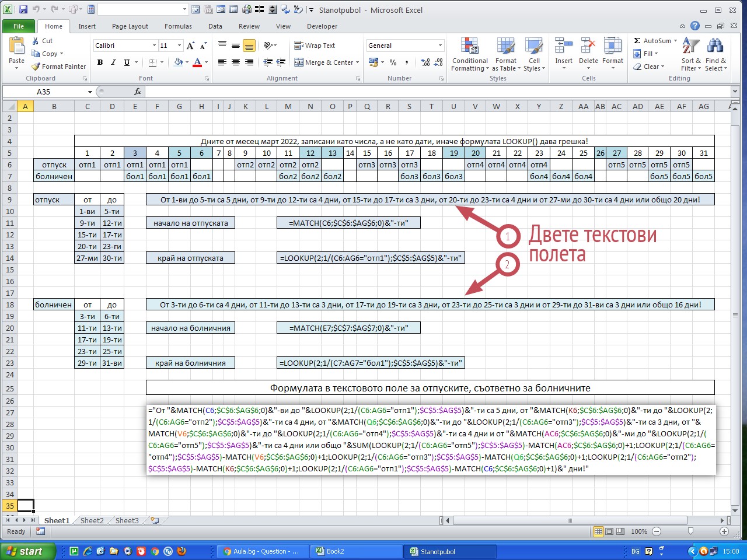Click the Sort & Filter button
Image resolution: width=747 pixels, height=560 pixels.
(691, 54)
